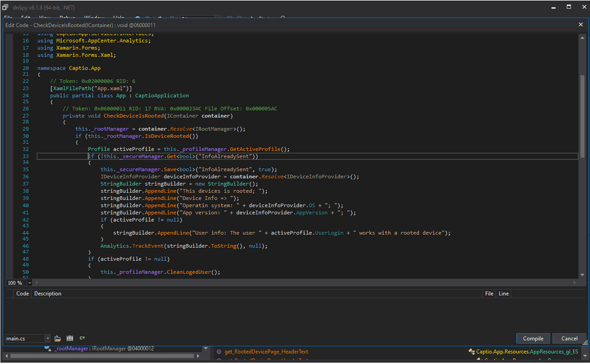Close the dnSpy main window
Viewport: 590px width, 364px height.
(x=584, y=7)
